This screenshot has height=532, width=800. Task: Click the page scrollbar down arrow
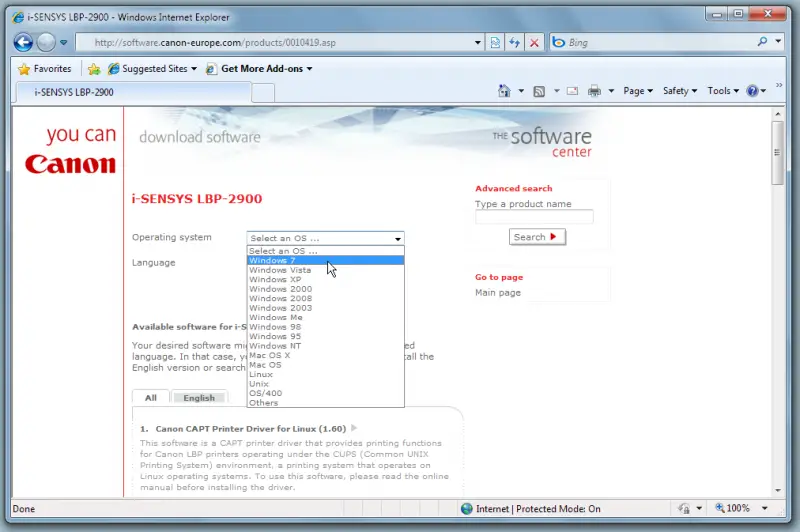[778, 491]
